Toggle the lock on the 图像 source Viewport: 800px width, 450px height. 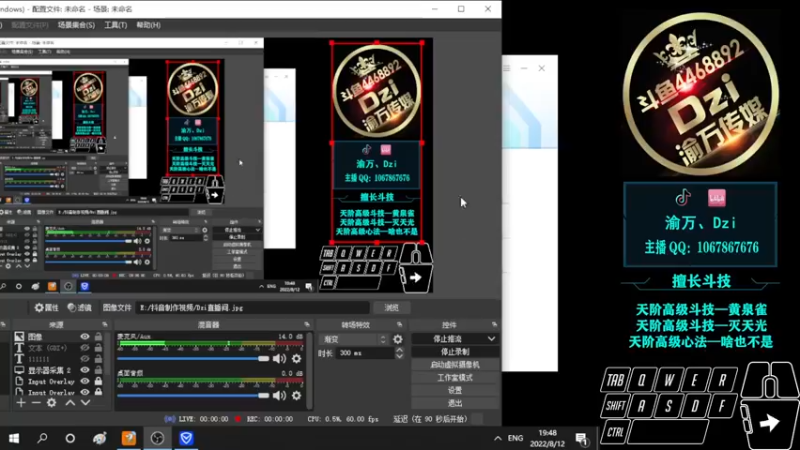[x=98, y=337]
